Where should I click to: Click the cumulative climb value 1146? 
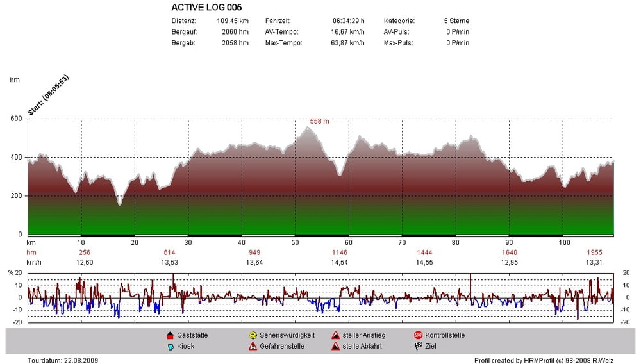[x=339, y=253]
